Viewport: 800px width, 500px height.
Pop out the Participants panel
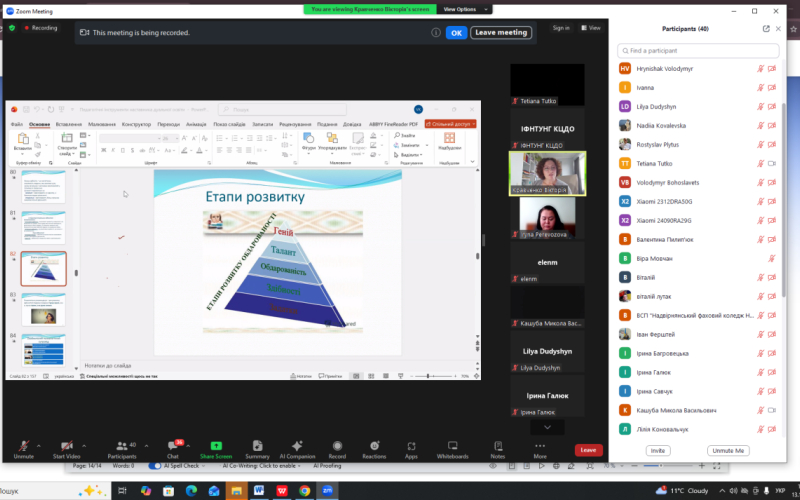766,29
